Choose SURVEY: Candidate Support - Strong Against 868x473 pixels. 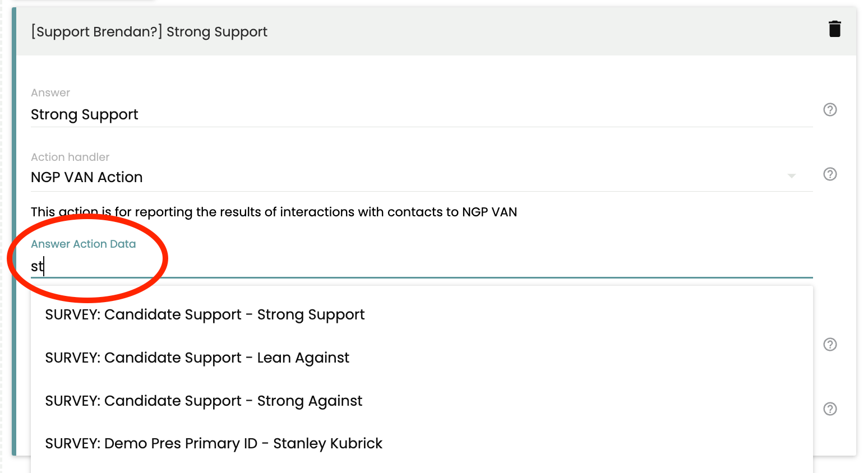pos(204,401)
